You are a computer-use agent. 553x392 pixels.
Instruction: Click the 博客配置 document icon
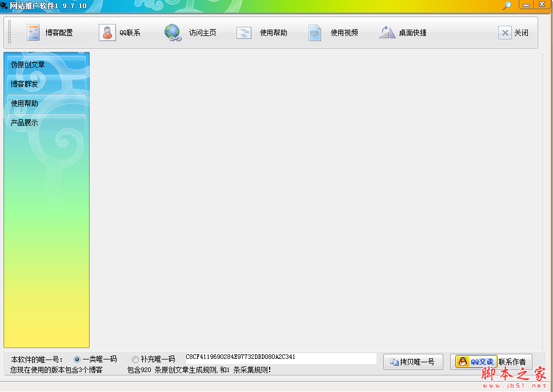33,33
